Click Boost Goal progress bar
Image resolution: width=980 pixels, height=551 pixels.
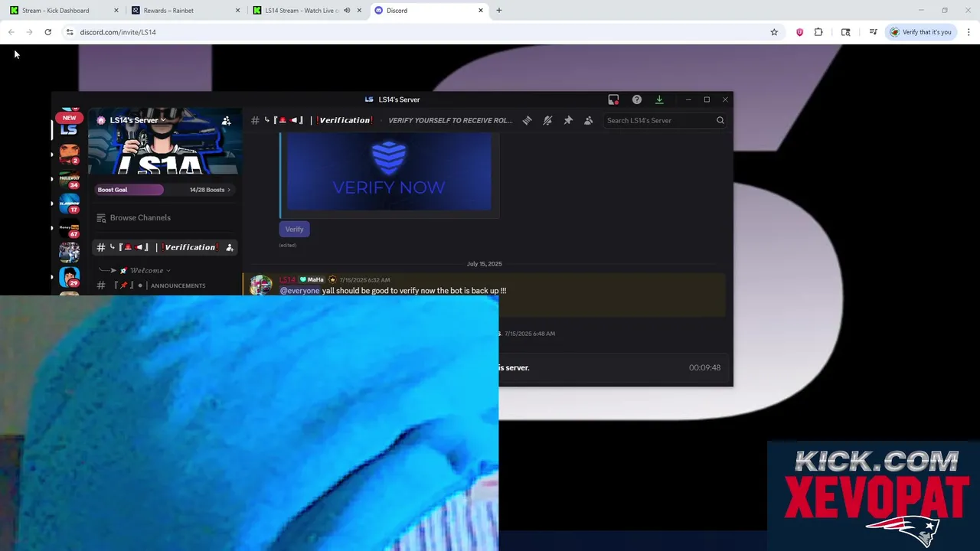[x=130, y=190]
